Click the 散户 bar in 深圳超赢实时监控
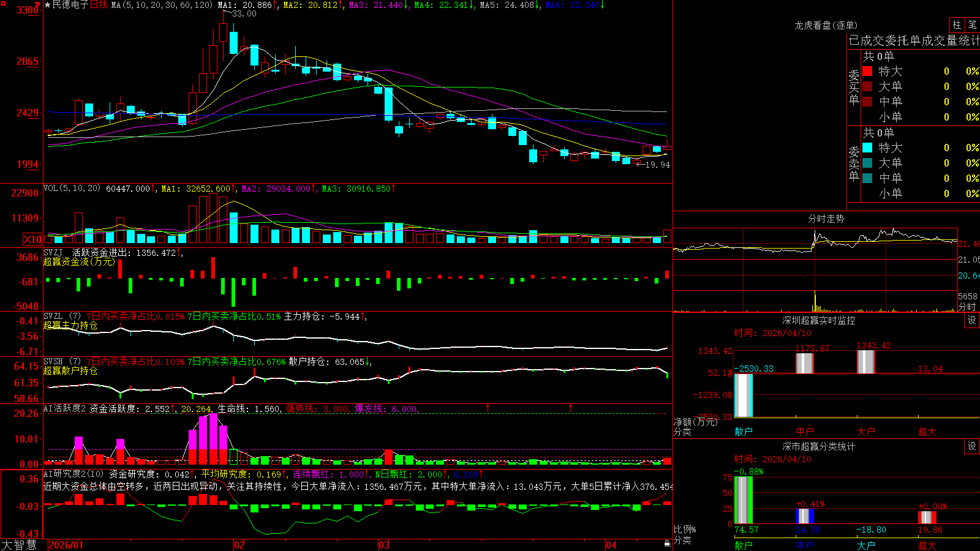This screenshot has width=980, height=551. coord(744,395)
